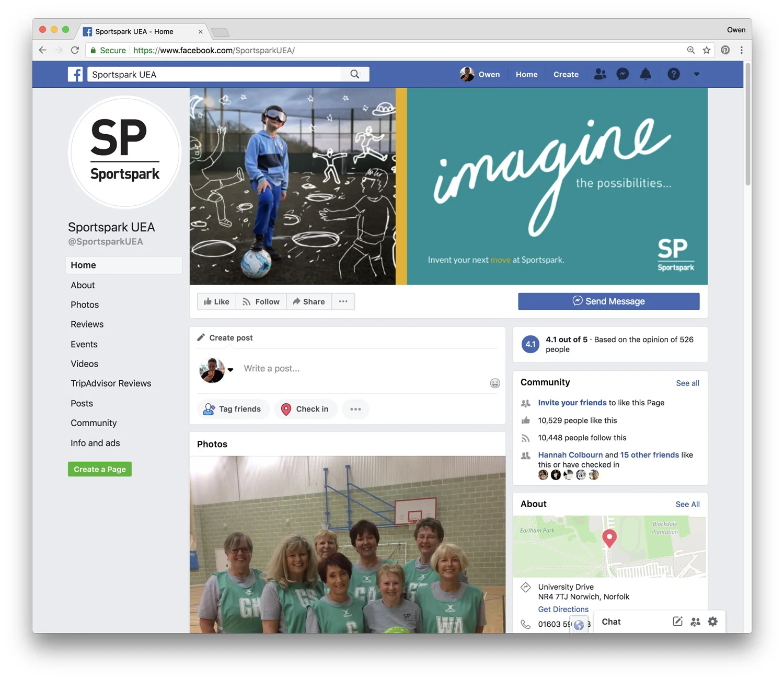The width and height of the screenshot is (784, 679).
Task: Click the emoji icon in the post box
Action: click(x=495, y=383)
